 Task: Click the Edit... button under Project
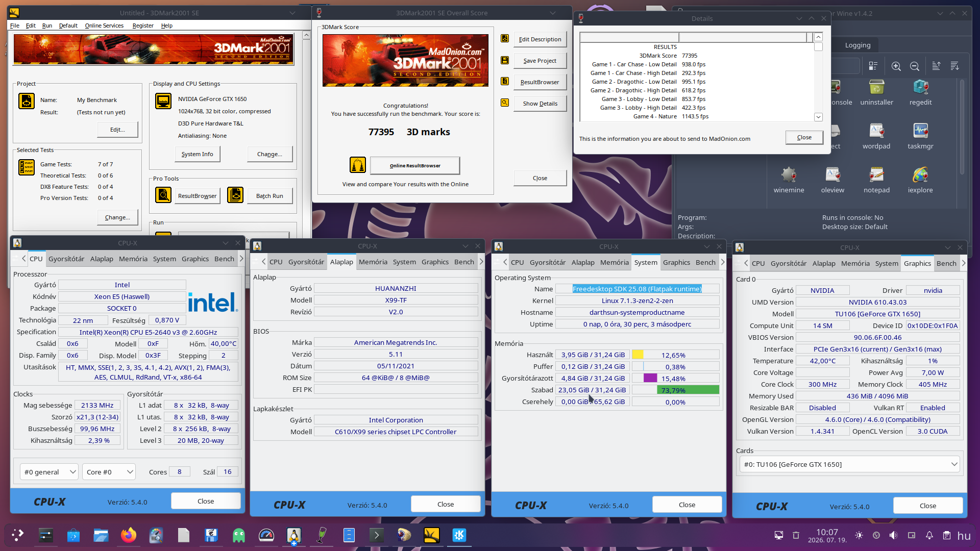(117, 130)
